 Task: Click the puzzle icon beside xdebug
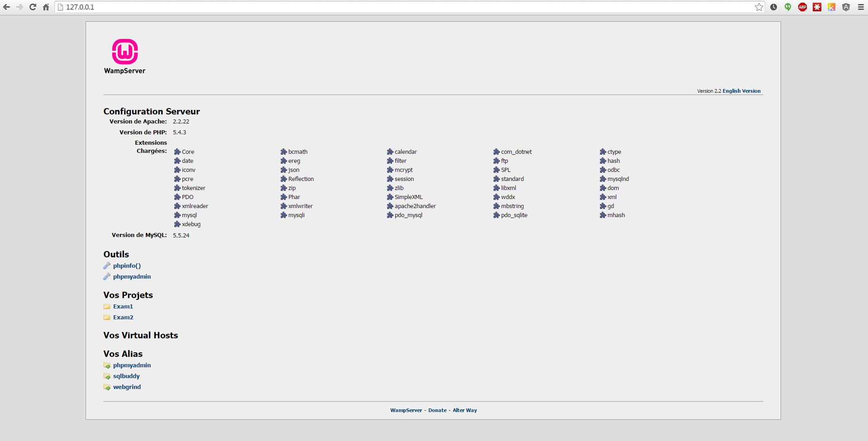click(x=177, y=224)
